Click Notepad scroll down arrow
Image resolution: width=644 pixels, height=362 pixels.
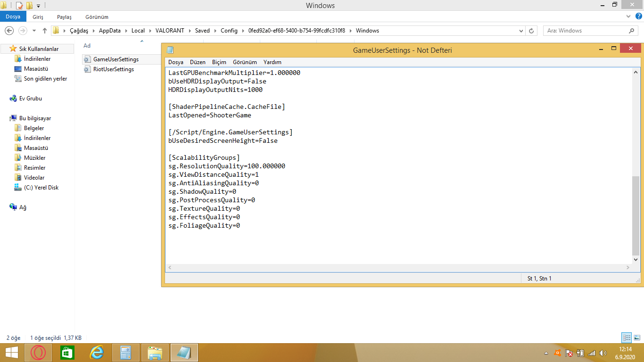click(x=636, y=259)
